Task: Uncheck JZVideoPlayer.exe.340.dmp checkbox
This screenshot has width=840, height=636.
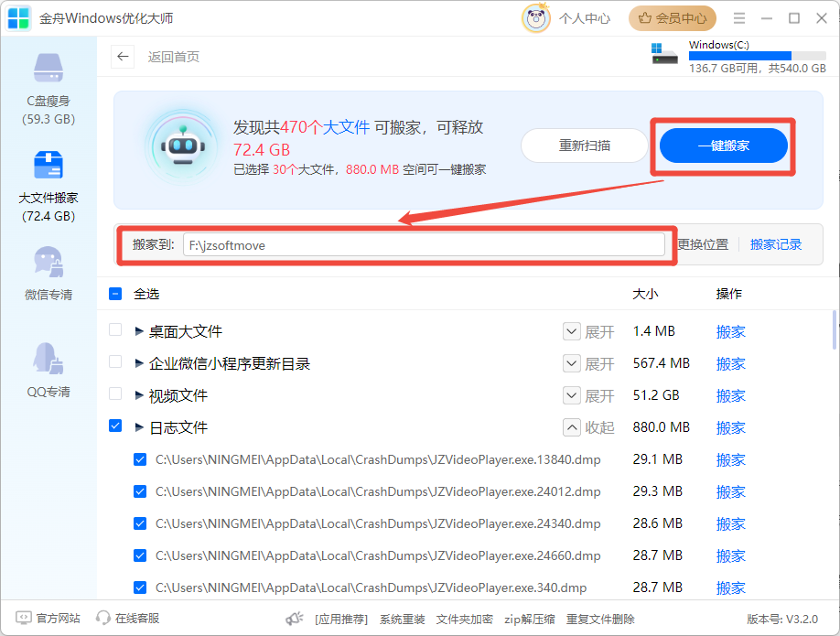Action: (140, 587)
